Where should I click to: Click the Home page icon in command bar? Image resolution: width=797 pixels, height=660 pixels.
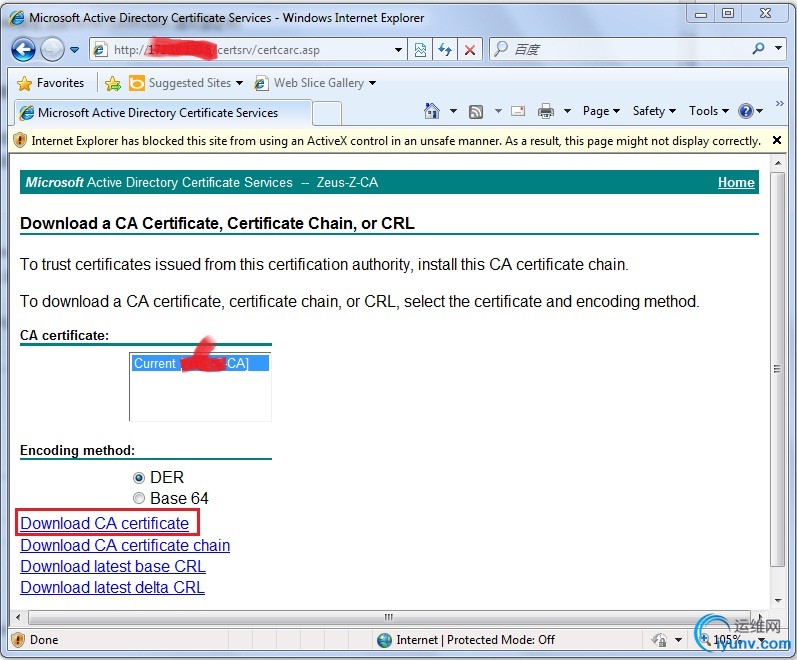point(432,111)
